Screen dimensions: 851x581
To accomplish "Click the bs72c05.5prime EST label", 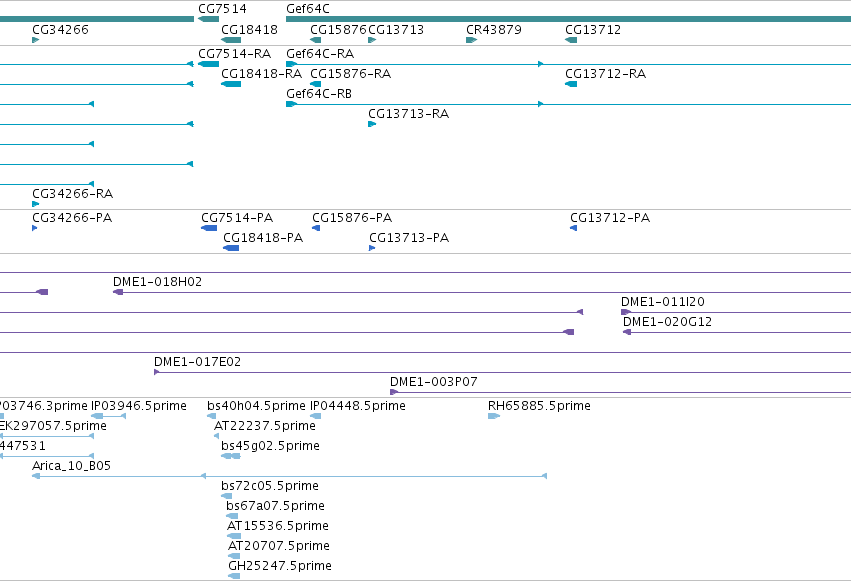I will pos(270,486).
